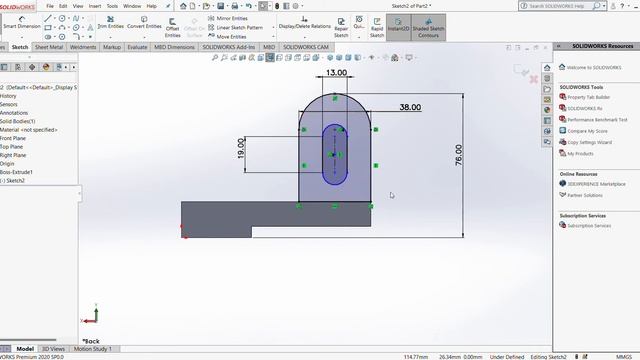
Task: Click the Convert Entities tool
Action: 144,22
